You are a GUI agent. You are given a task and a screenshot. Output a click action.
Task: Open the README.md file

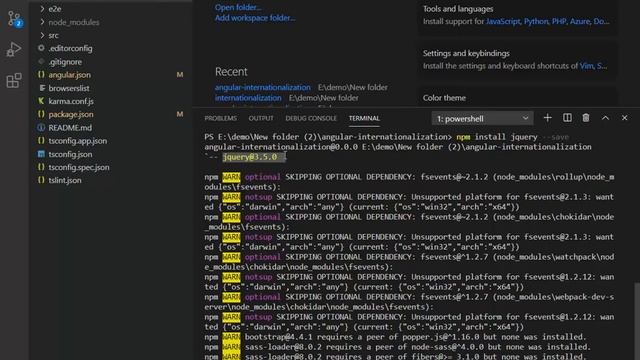(x=70, y=128)
